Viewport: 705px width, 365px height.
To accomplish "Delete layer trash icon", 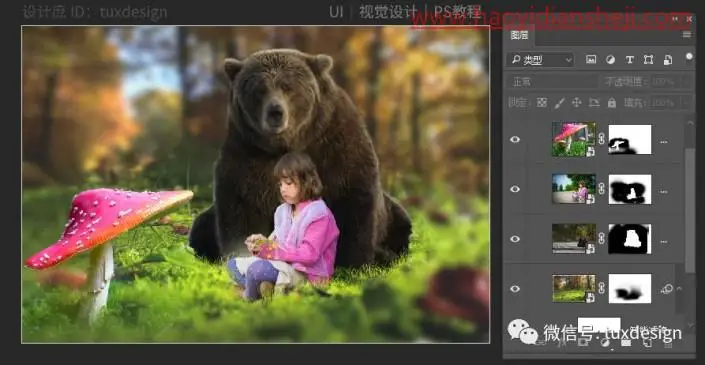I will click(x=668, y=343).
